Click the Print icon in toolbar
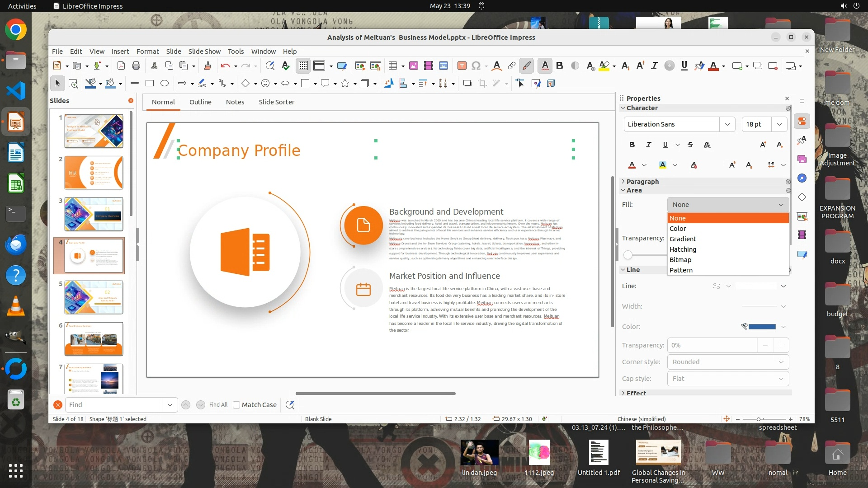 tap(136, 66)
